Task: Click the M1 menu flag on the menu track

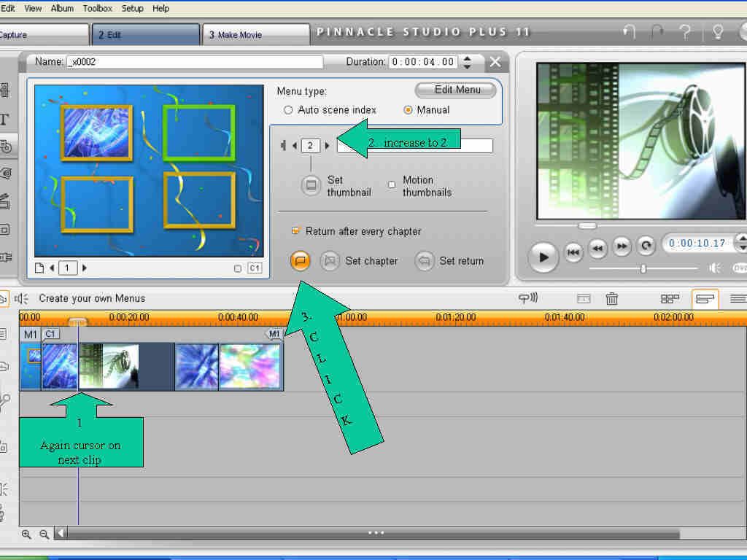Action: pos(30,334)
